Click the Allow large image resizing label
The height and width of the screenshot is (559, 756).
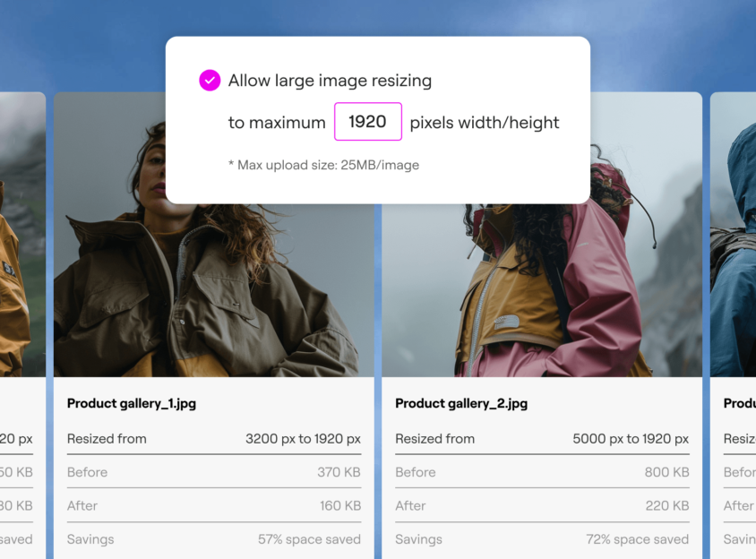330,81
